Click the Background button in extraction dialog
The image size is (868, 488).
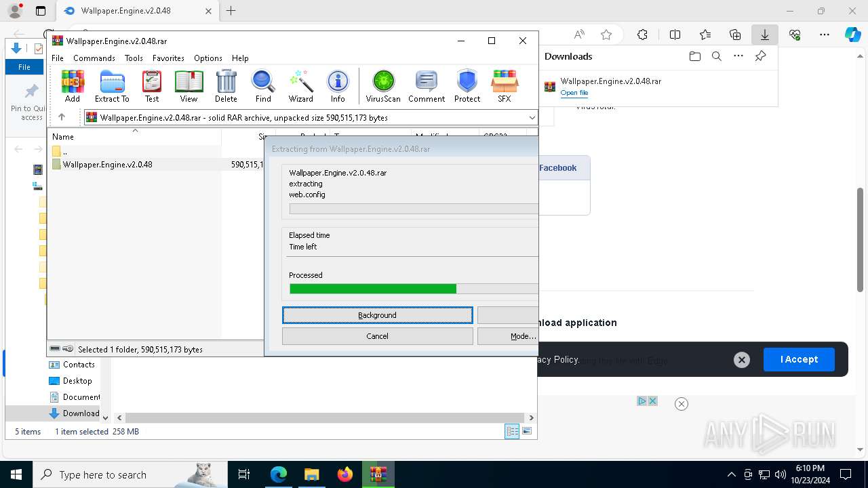378,315
